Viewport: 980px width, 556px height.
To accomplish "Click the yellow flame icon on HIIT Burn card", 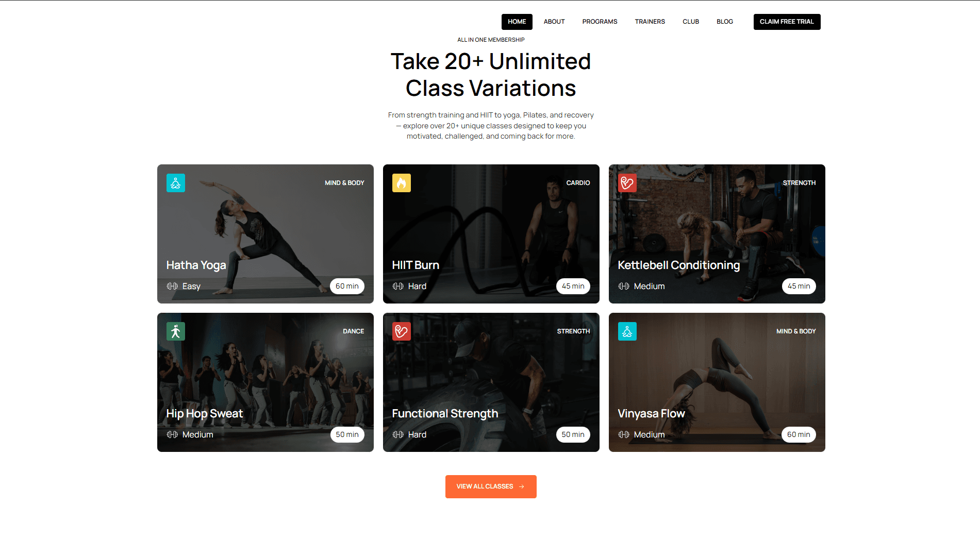I will [x=402, y=183].
